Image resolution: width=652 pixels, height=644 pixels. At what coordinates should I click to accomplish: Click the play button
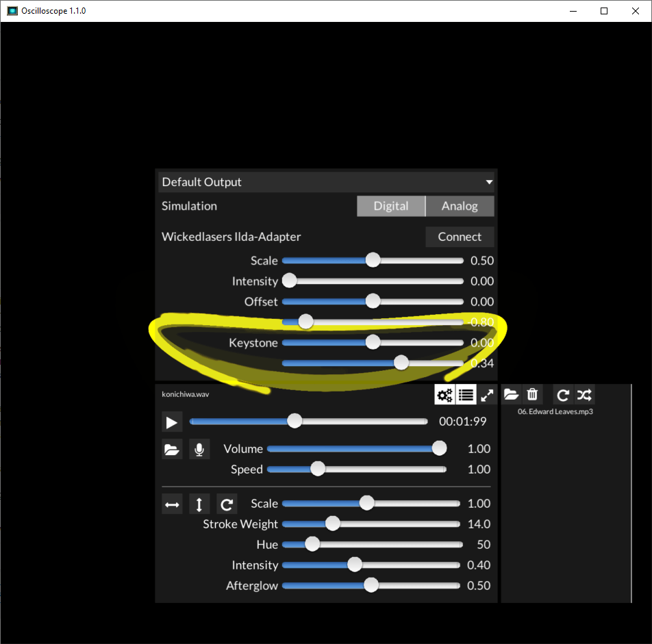[172, 422]
